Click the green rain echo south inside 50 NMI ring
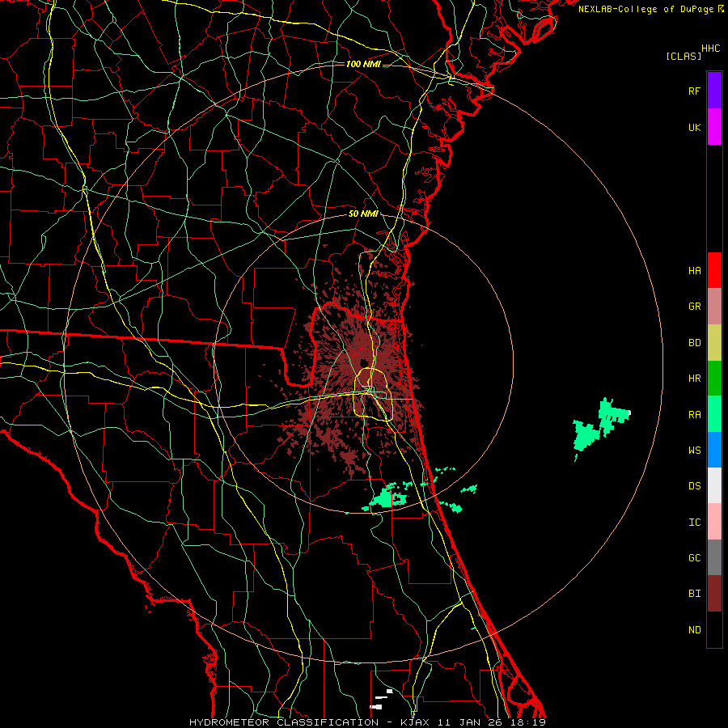728x728 pixels. tap(387, 497)
